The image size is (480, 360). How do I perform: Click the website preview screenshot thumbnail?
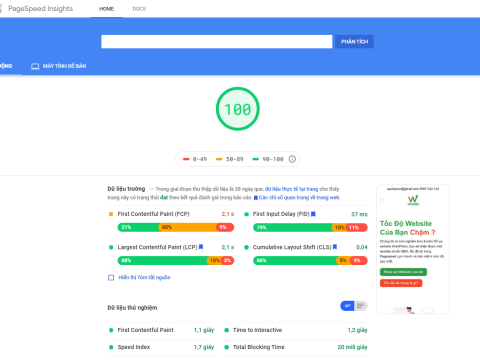click(x=413, y=249)
